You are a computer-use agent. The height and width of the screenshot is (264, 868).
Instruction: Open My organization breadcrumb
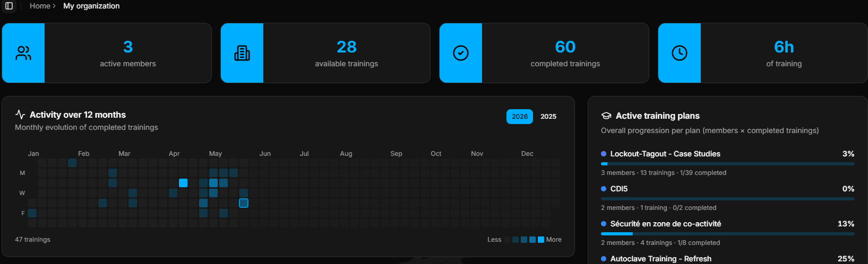coord(91,6)
